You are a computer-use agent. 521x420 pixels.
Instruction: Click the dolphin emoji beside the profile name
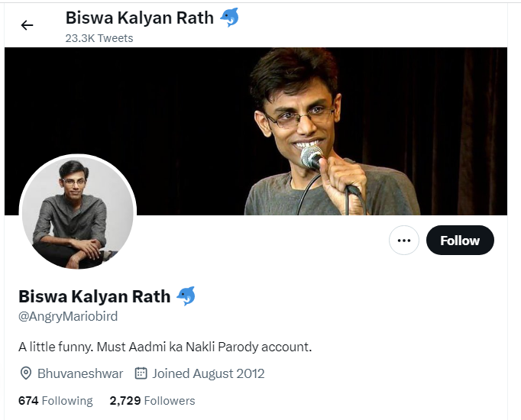coord(186,296)
